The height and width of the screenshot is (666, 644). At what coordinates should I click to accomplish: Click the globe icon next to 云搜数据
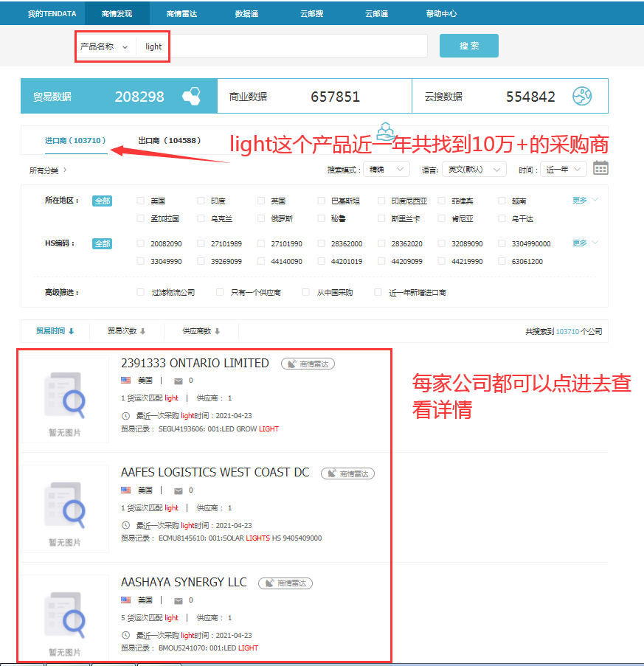[x=582, y=97]
